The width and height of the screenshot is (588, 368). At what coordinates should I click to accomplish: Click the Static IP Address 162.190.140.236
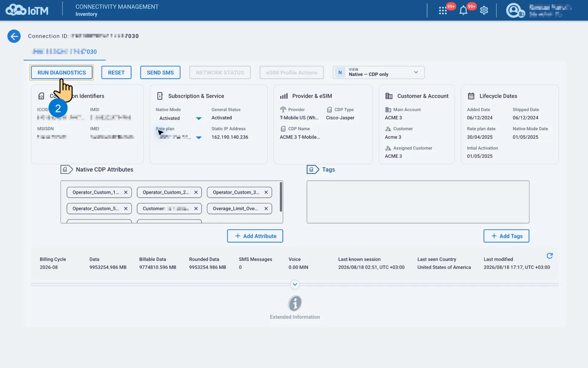point(230,137)
